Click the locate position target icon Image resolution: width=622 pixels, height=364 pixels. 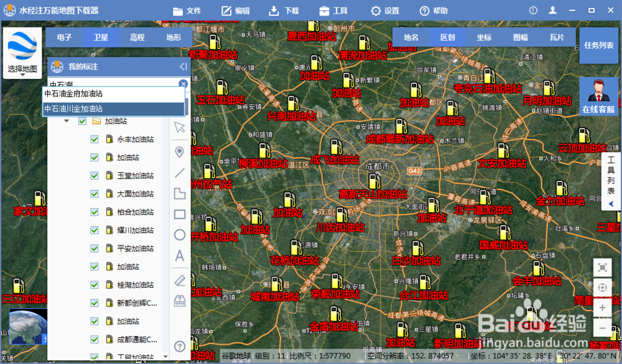(x=602, y=288)
